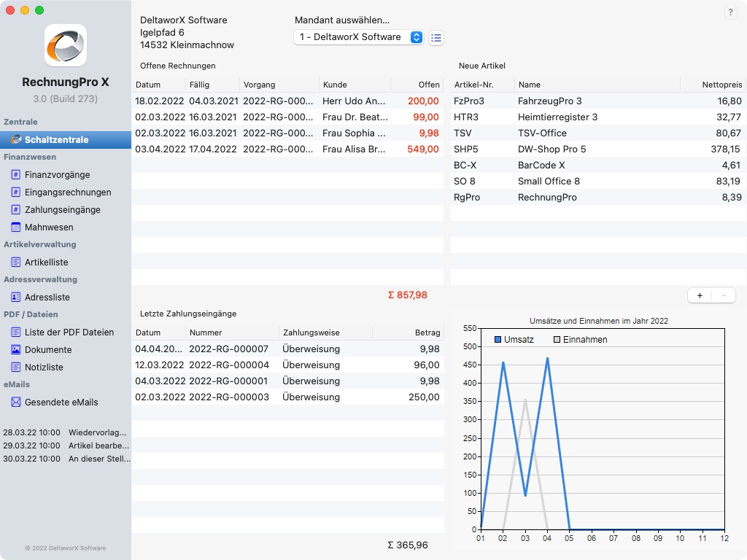Select the open invoice for 549,00
Screen dimensions: 747x560
coord(287,149)
